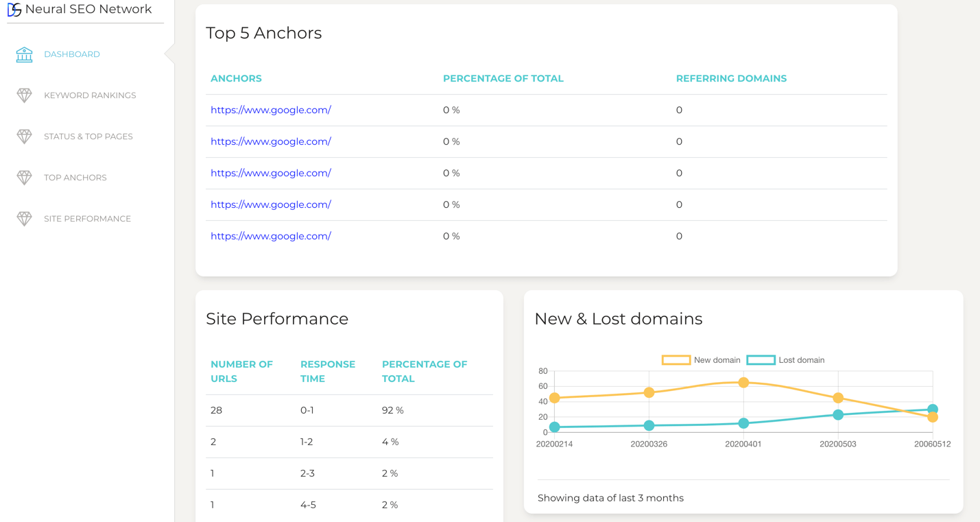Viewport: 980px width, 522px height.
Task: Click the Neural SEO Network brand title
Action: pos(88,10)
